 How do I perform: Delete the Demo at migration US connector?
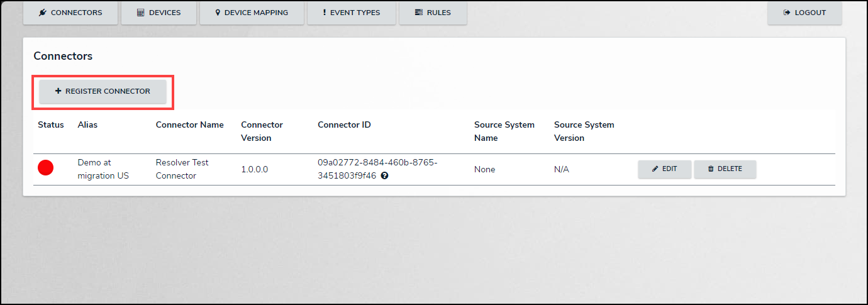pyautogui.click(x=725, y=169)
